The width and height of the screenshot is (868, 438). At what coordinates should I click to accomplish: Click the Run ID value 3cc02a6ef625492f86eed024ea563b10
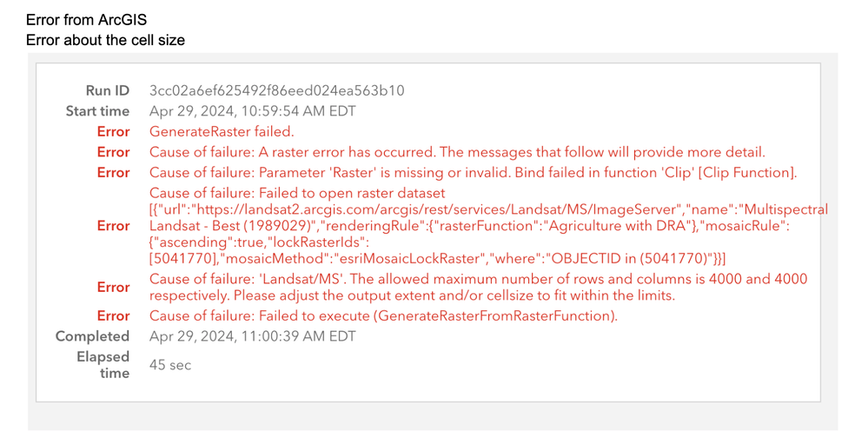click(276, 90)
